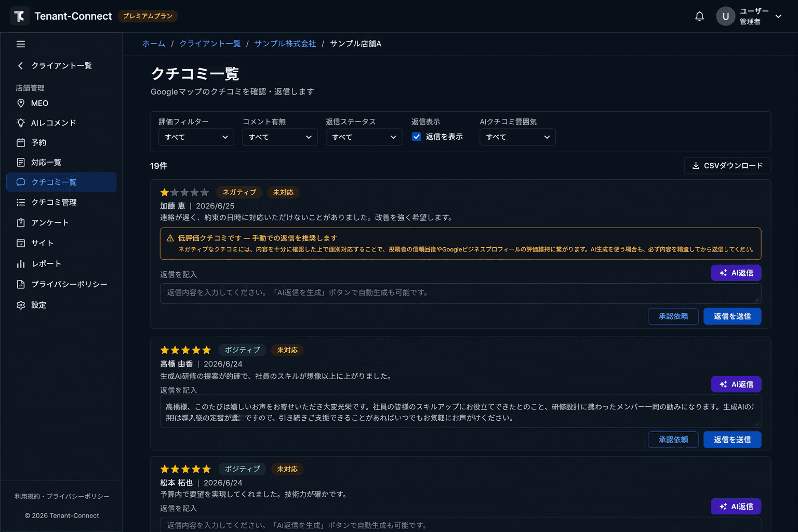Click the プレミアムプラン badge
798x532 pixels.
tap(148, 16)
